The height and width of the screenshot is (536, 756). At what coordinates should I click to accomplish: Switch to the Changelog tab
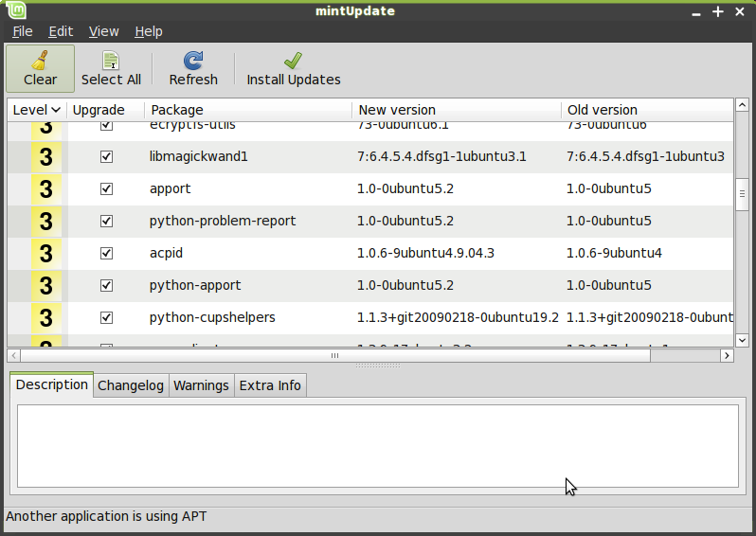tap(131, 385)
